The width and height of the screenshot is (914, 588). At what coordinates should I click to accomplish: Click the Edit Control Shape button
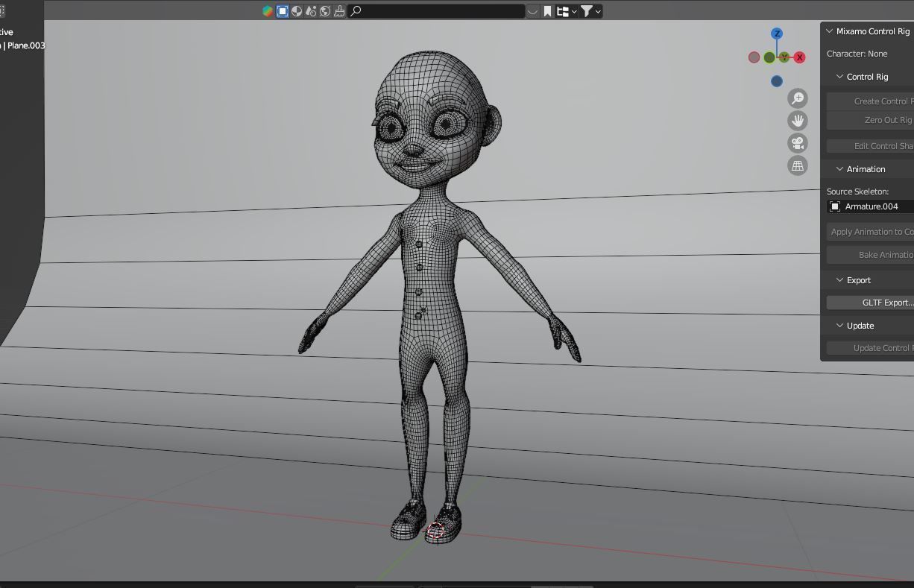tap(871, 146)
